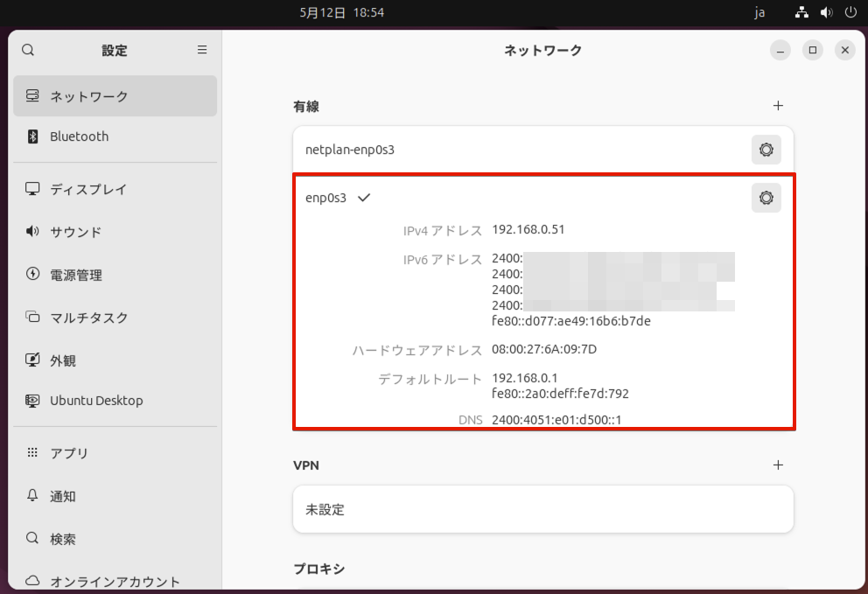Add a new wired connection with plus button

click(778, 105)
